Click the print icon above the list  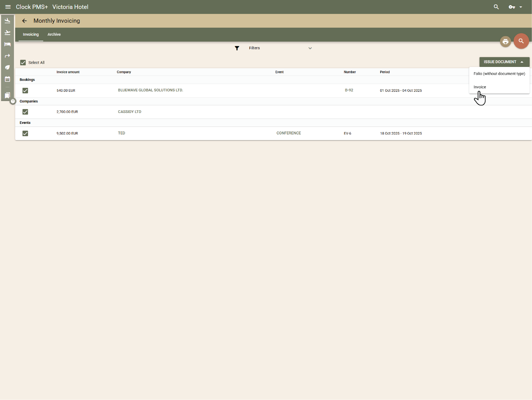(505, 41)
